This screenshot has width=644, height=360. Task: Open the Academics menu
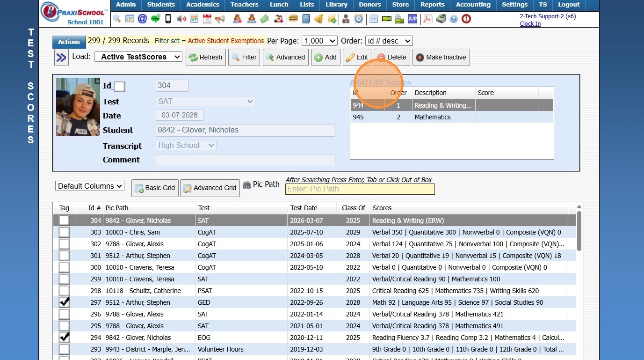point(203,5)
